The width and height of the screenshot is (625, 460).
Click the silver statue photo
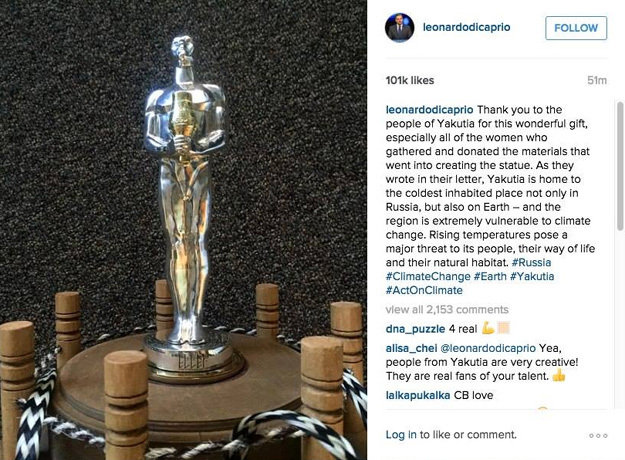(183, 230)
